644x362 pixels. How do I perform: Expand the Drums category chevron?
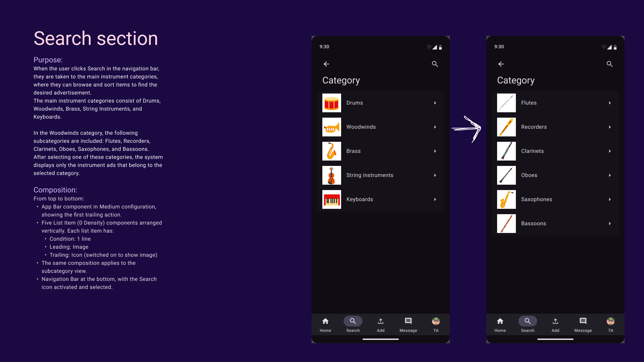pos(435,103)
